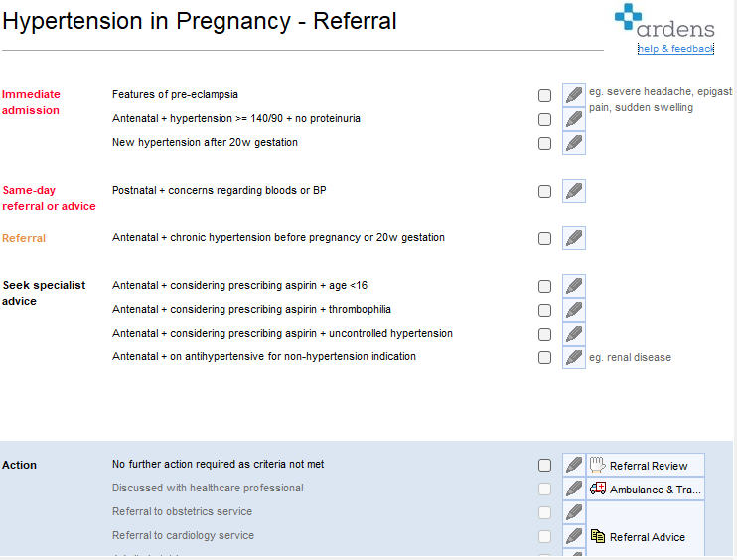Click pencil icon for aspirin + age <16 row

coord(573,286)
